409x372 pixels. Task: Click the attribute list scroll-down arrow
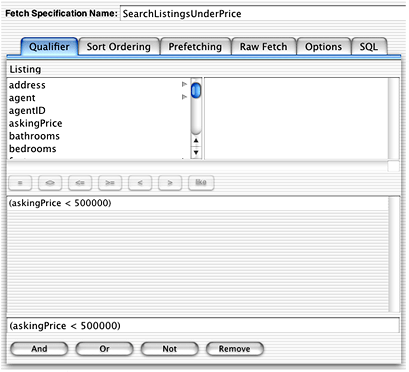tap(196, 152)
